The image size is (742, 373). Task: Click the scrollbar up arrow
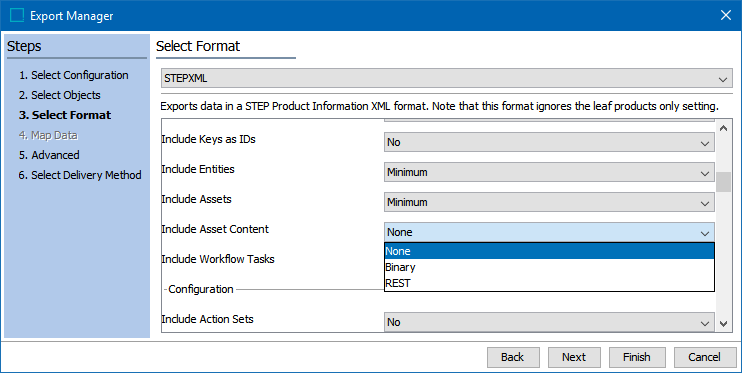(723, 128)
